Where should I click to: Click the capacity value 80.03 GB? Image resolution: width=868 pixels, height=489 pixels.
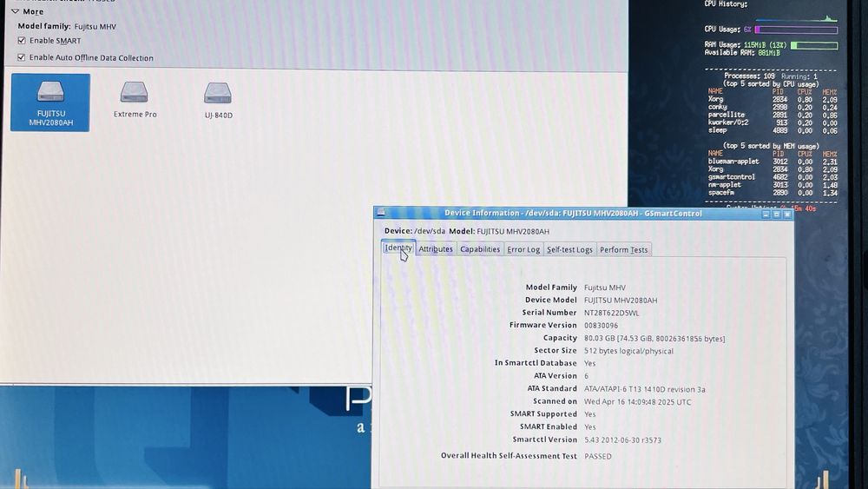pos(654,339)
